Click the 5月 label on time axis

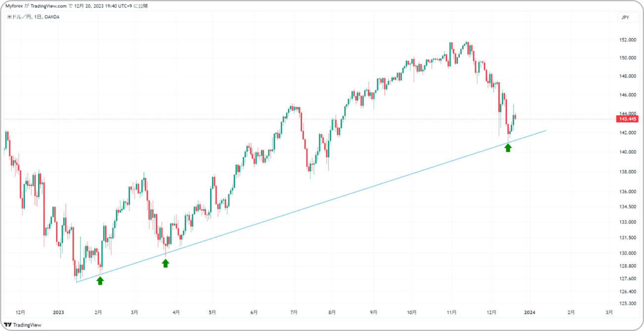click(x=212, y=312)
